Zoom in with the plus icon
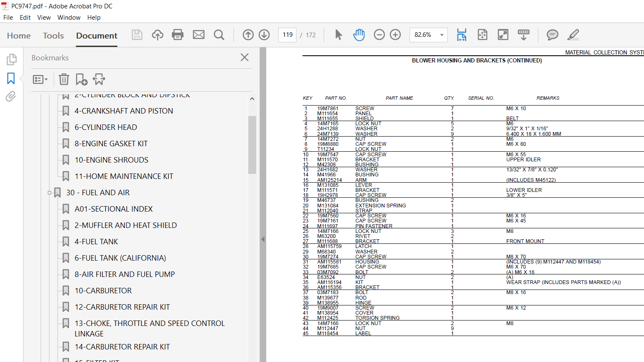Screen dimensions: 644x362 coord(395,35)
